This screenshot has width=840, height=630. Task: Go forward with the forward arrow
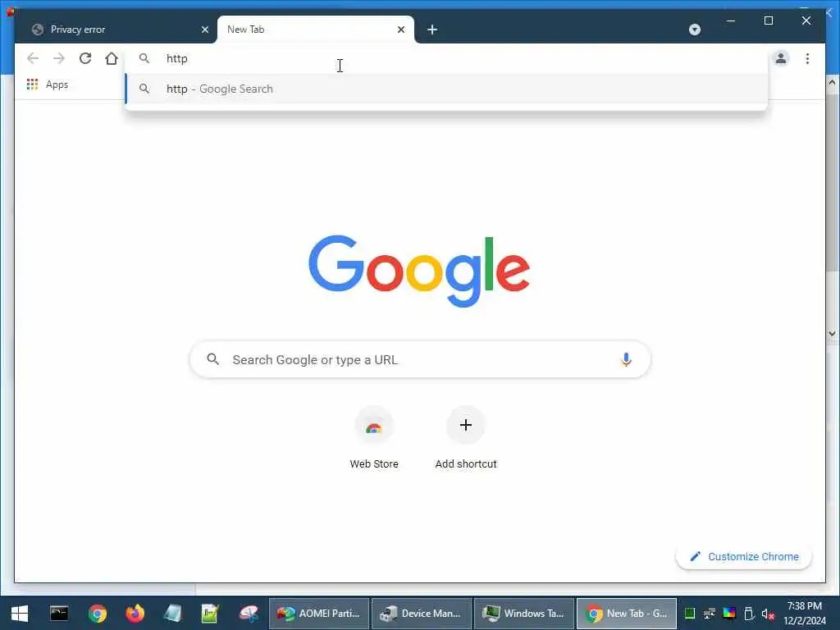(x=59, y=58)
